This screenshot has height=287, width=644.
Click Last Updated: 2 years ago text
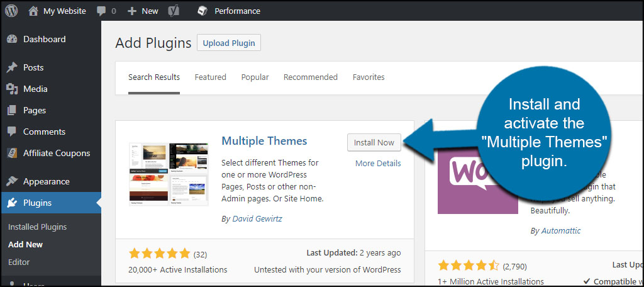pyautogui.click(x=353, y=253)
